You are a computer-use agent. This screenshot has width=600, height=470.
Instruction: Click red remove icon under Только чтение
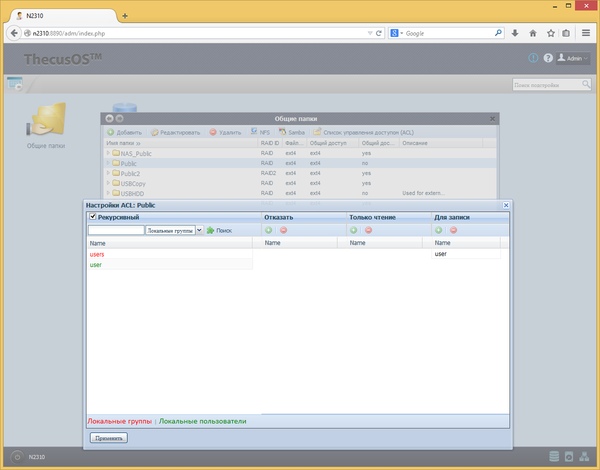click(x=368, y=230)
